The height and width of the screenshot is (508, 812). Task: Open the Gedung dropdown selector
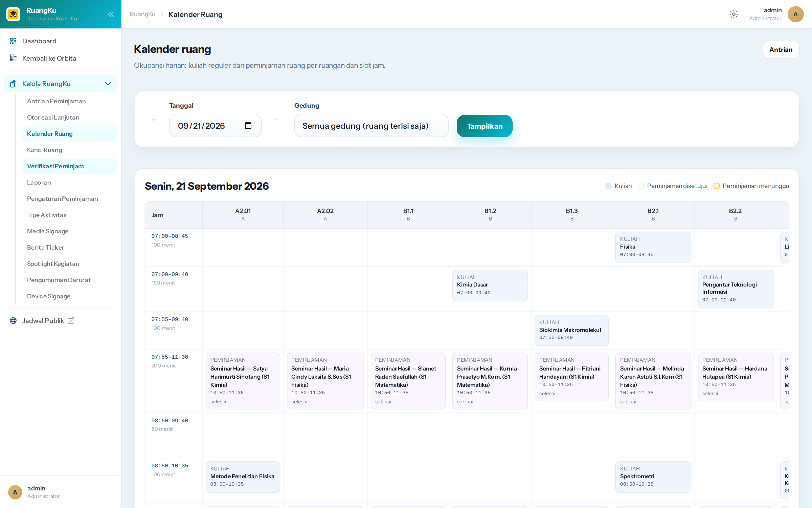coord(371,126)
